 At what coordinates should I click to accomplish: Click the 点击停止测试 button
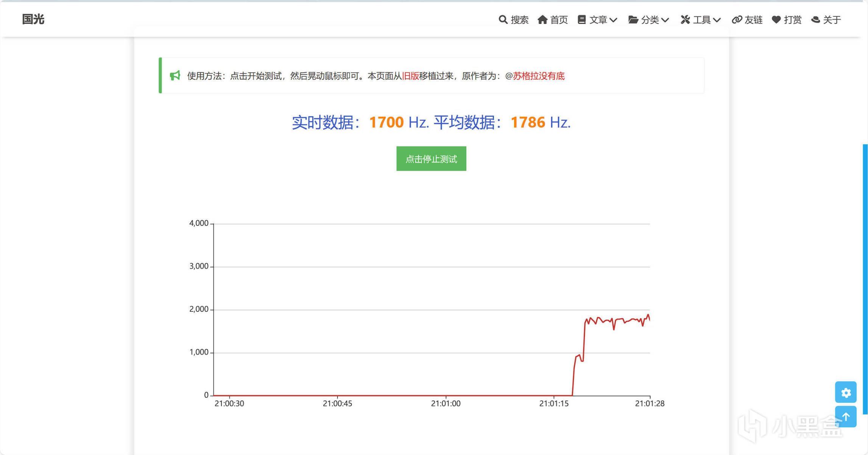(x=431, y=159)
